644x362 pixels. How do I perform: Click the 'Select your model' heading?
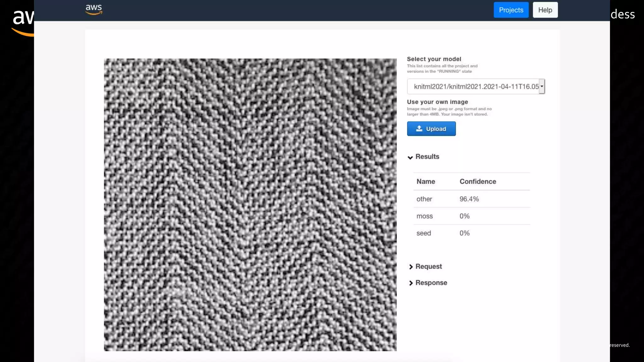(x=434, y=59)
